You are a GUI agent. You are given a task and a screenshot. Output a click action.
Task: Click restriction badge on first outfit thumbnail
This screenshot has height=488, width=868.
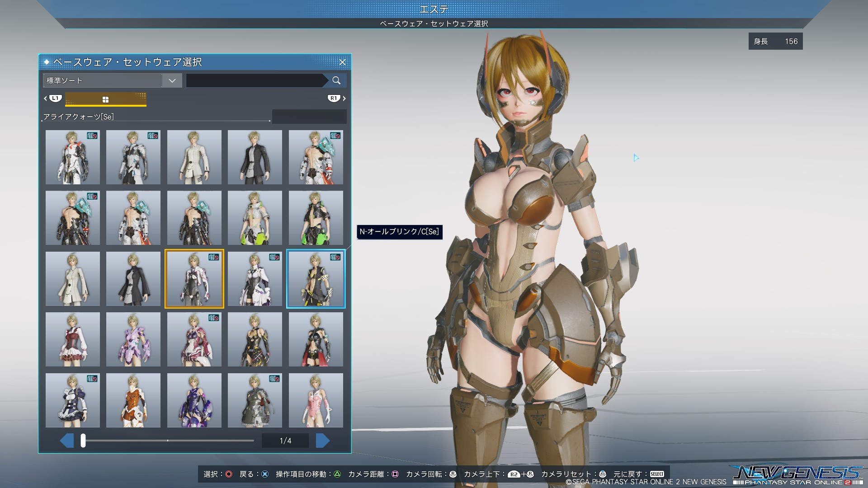click(92, 136)
